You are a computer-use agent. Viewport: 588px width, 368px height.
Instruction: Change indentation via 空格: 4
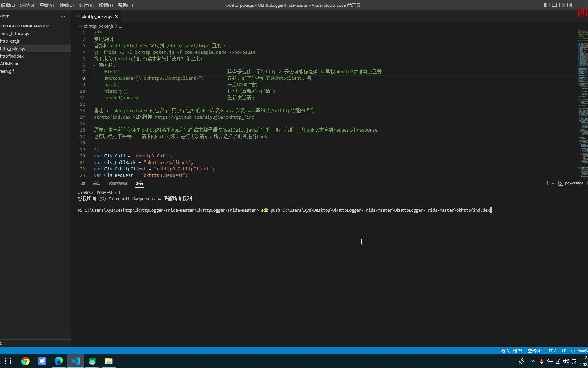click(534, 351)
